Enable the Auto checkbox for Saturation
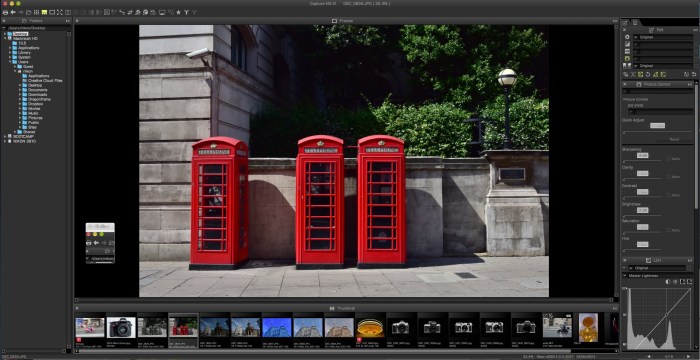The height and width of the screenshot is (360, 700). coord(670,230)
